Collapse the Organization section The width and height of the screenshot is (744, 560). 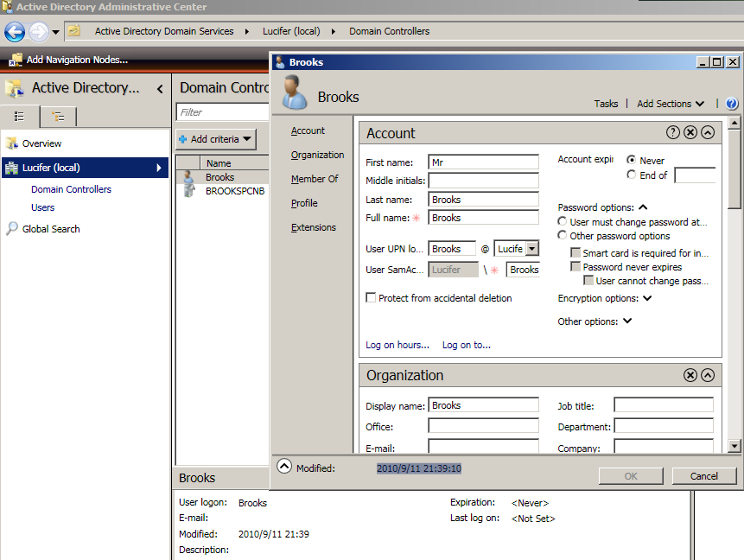(708, 375)
